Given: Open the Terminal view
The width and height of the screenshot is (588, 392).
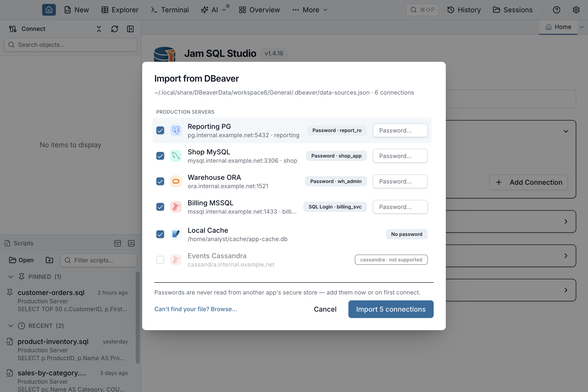Looking at the screenshot, I should pos(170,10).
